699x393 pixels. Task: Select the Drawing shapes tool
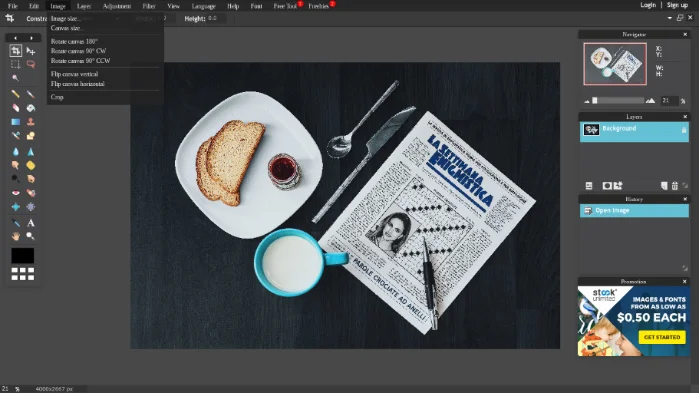[31, 135]
